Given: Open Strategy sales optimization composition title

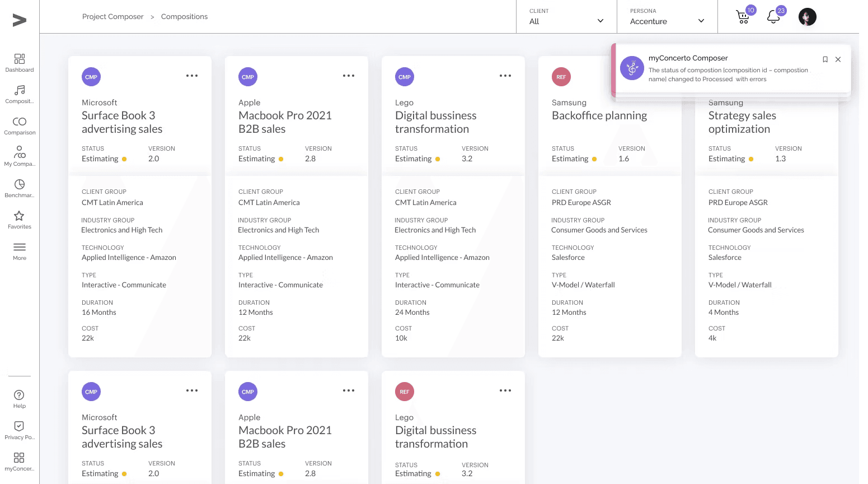Looking at the screenshot, I should (742, 122).
